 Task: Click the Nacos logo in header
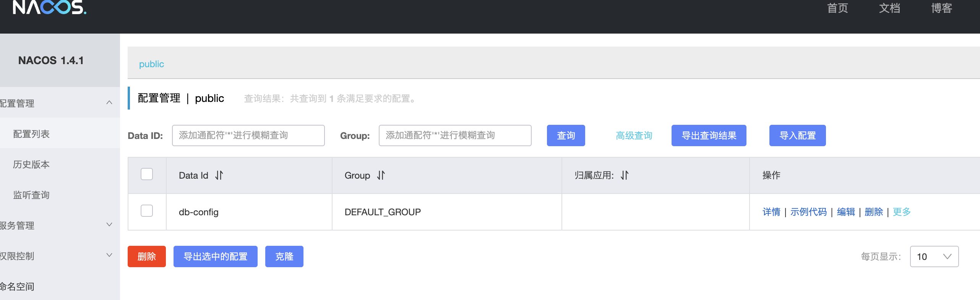pyautogui.click(x=50, y=8)
